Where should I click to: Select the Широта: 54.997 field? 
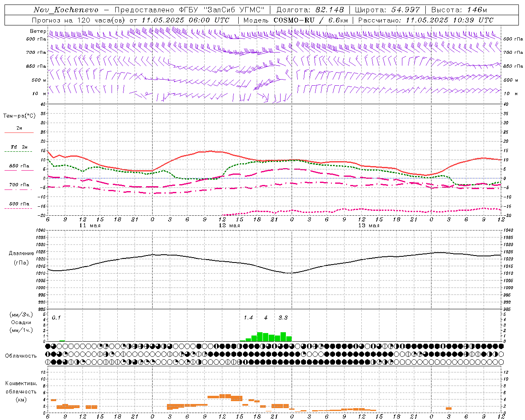pos(387,10)
